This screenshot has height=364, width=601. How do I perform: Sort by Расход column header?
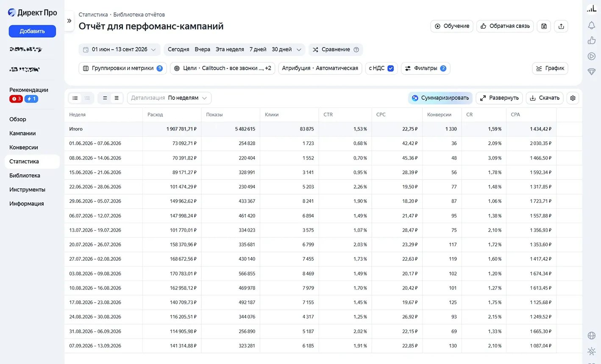coord(155,115)
